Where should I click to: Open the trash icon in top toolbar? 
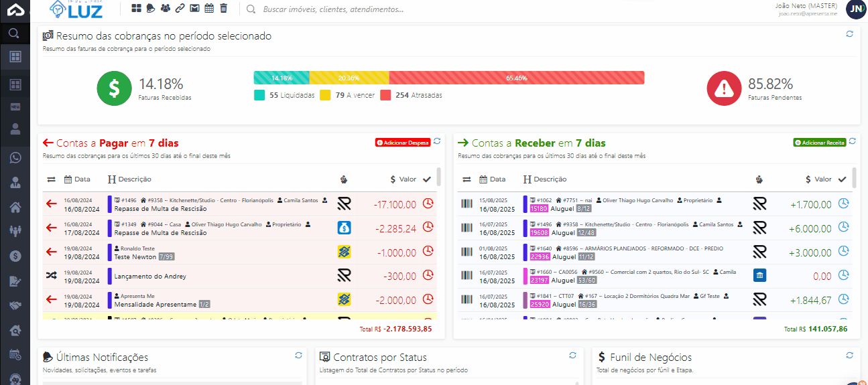point(224,9)
